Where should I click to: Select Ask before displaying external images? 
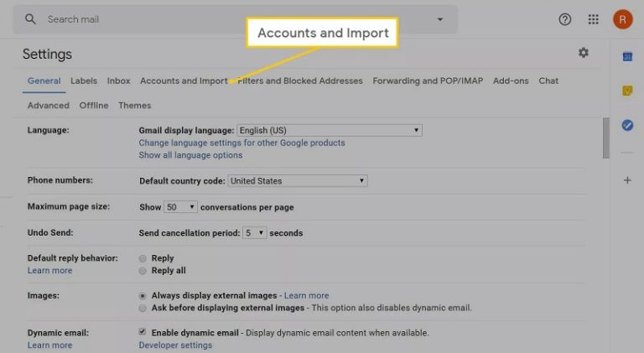tap(143, 308)
